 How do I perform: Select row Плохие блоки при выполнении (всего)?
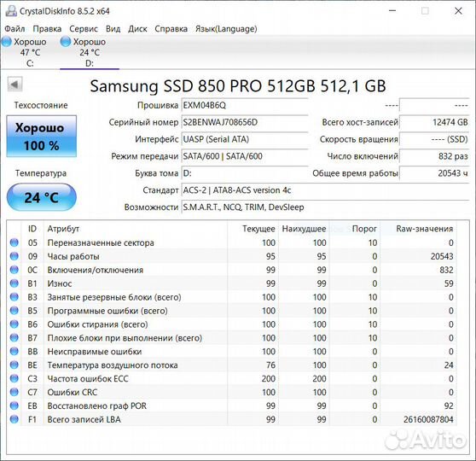232,337
